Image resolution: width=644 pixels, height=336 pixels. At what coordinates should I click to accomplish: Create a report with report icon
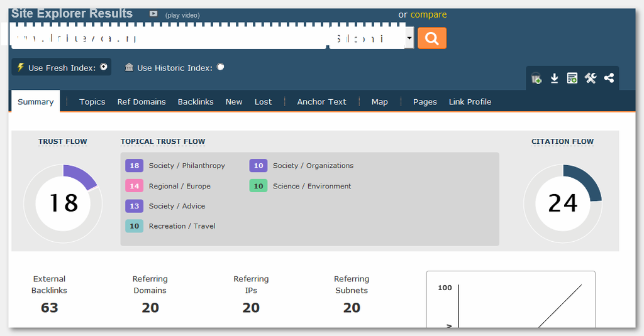(x=572, y=79)
